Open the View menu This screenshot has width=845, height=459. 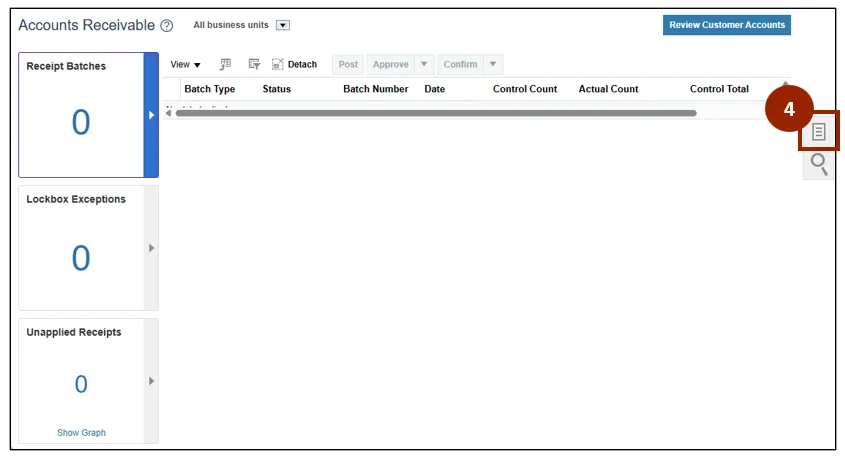(185, 64)
